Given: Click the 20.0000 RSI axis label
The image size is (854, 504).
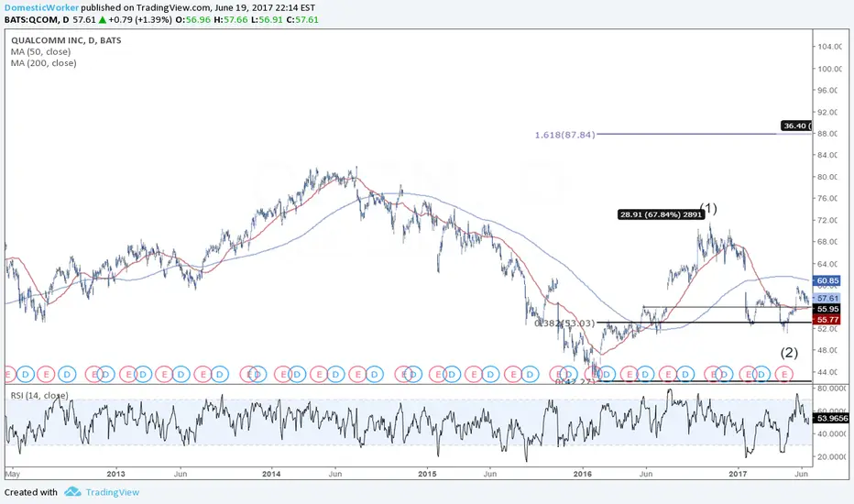Looking at the screenshot, I should point(832,456).
